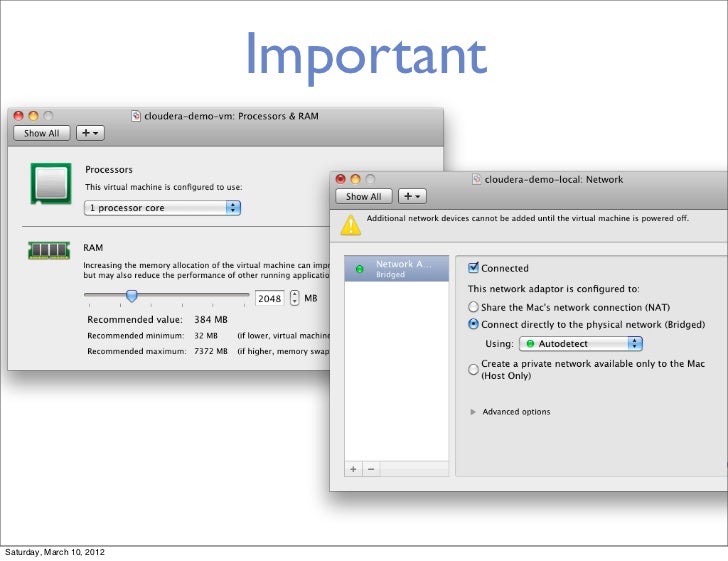728x561 pixels.
Task: Click the '384 MB' recommended value
Action: coord(211,320)
